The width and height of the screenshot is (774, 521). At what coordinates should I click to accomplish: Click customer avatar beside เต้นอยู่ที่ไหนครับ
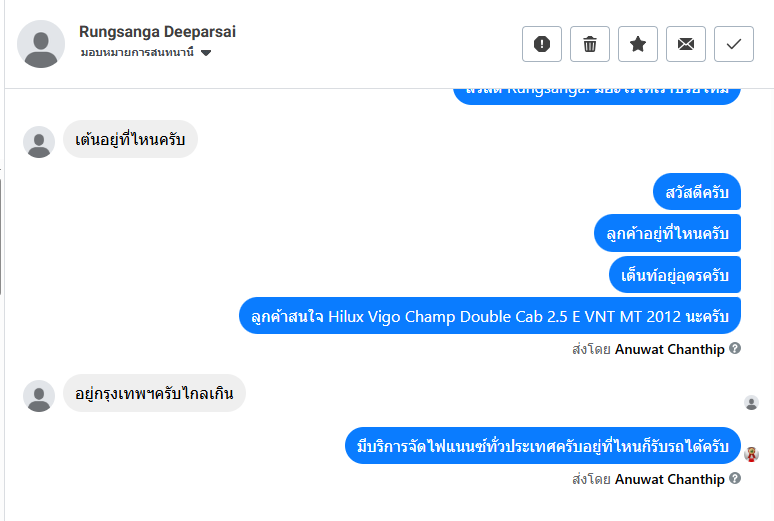point(39,142)
